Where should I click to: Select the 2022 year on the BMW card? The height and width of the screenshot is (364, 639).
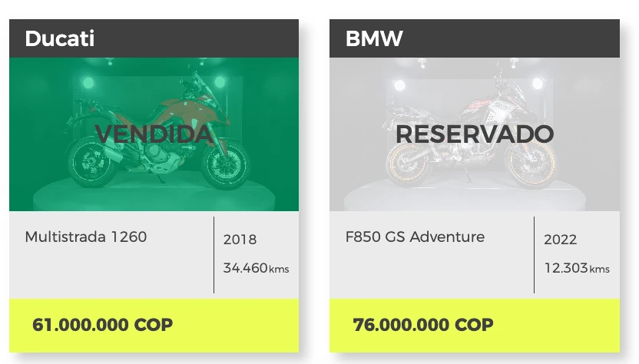click(560, 240)
